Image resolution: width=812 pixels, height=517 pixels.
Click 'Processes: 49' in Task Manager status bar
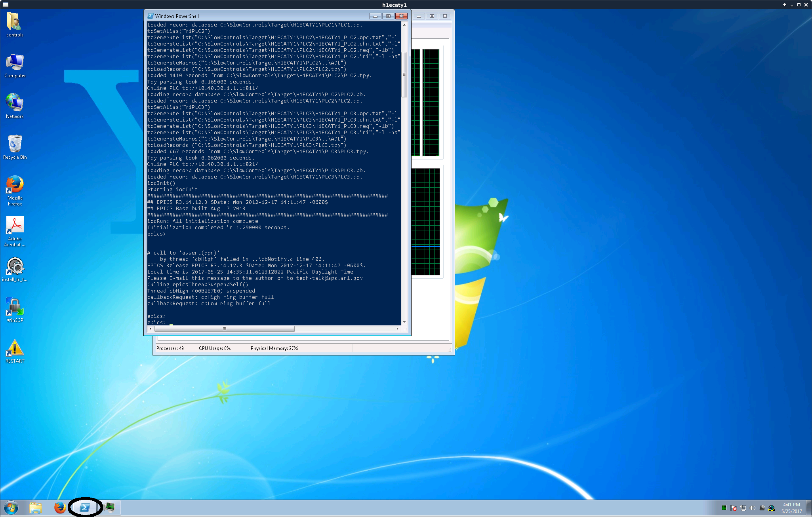coord(170,348)
